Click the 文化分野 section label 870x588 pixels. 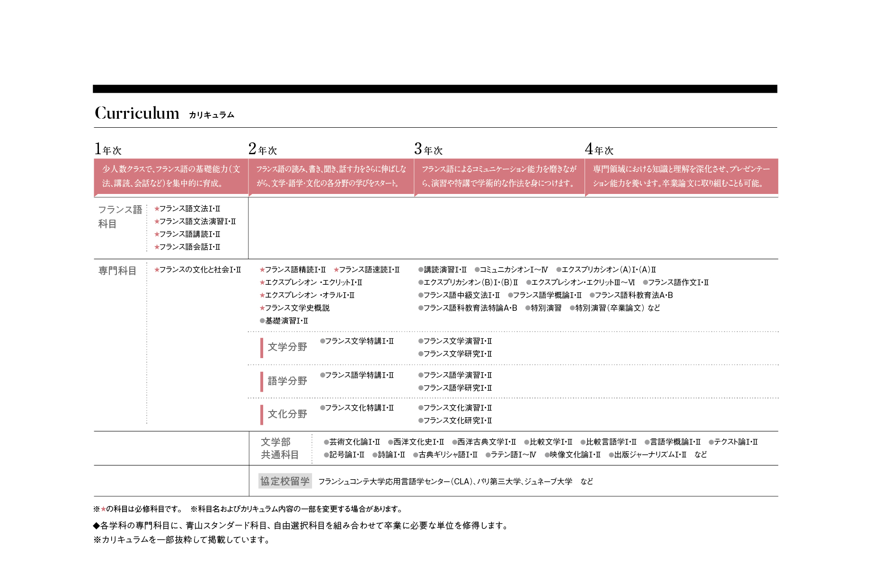click(x=287, y=414)
